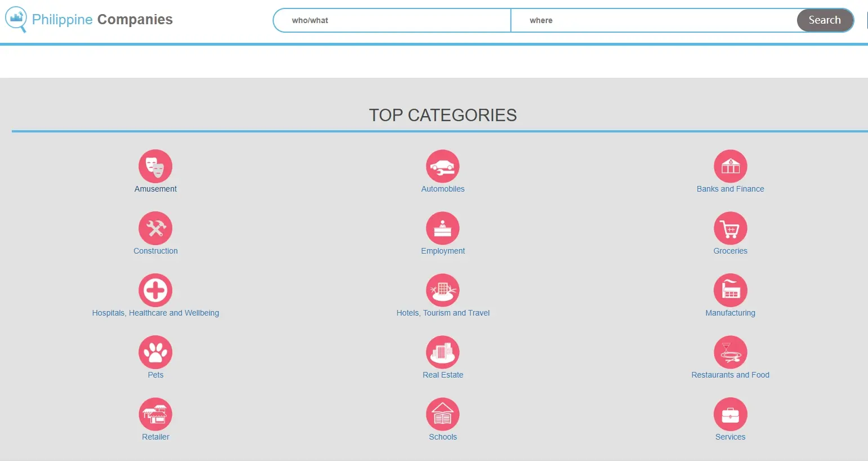Click the Hospitals, Healthcare and Wellbeing link
This screenshot has width=868, height=461.
pyautogui.click(x=155, y=313)
